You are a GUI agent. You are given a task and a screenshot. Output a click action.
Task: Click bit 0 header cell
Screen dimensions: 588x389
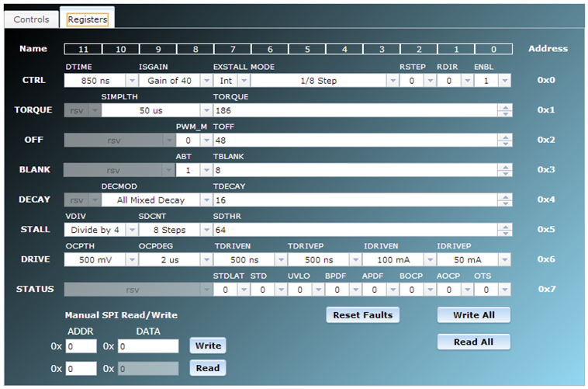(x=493, y=49)
